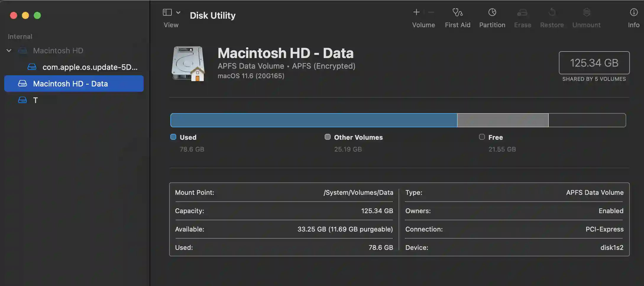Image resolution: width=644 pixels, height=286 pixels.
Task: Click the Device disk1s2 value
Action: [x=612, y=248]
